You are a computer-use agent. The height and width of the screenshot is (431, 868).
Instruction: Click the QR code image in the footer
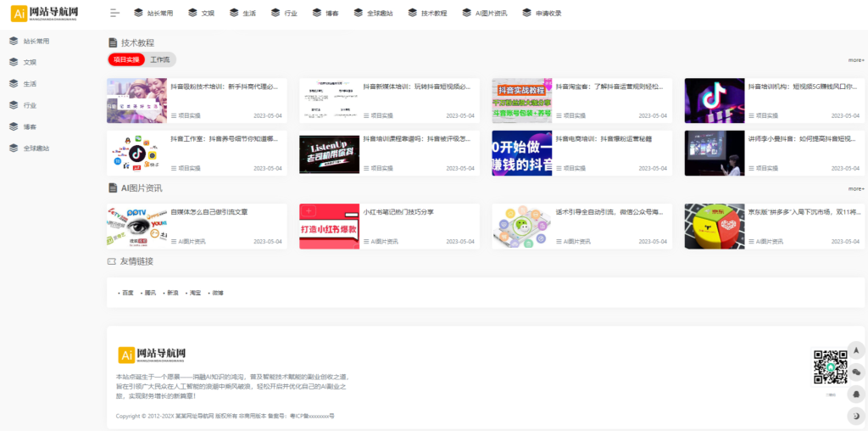click(831, 367)
